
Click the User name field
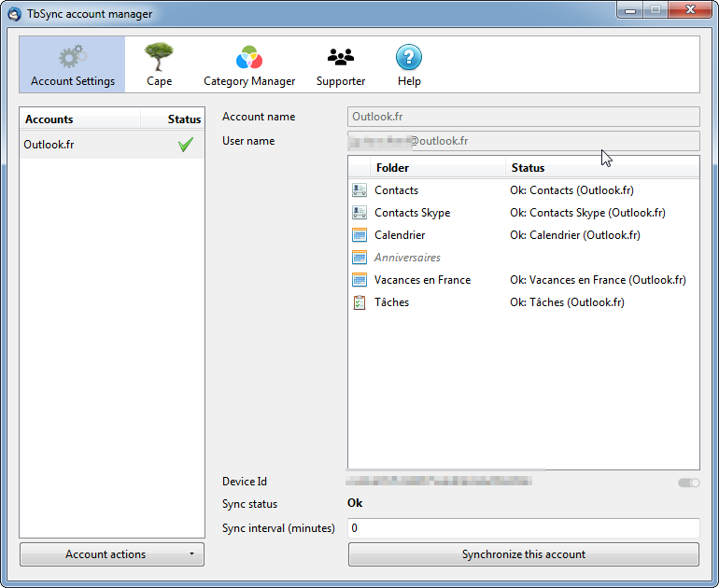[x=523, y=141]
